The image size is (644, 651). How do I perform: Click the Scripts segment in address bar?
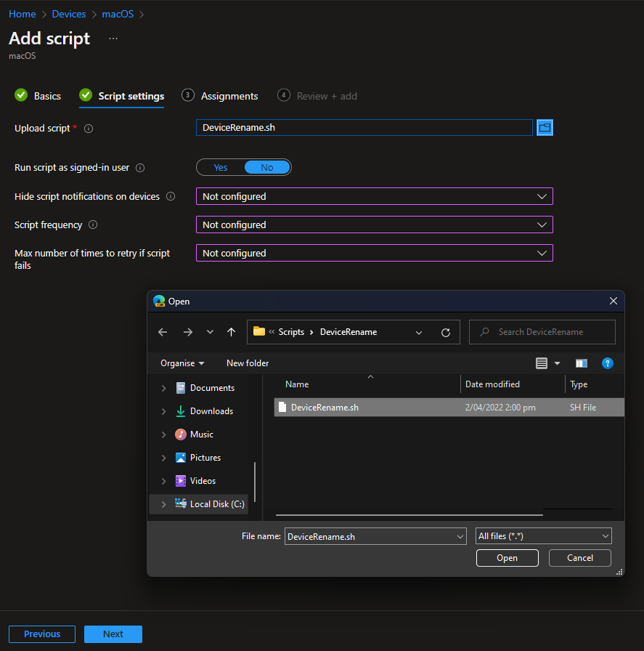[x=291, y=332]
